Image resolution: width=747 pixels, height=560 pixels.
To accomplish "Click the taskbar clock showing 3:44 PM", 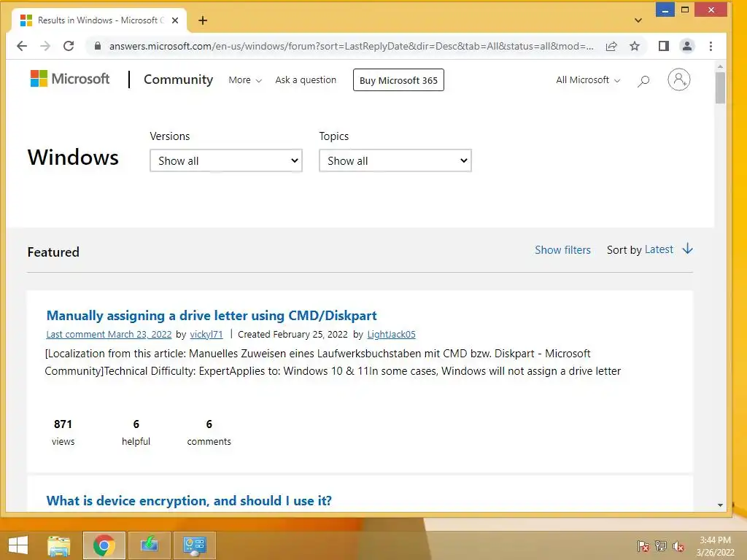I will click(x=715, y=546).
